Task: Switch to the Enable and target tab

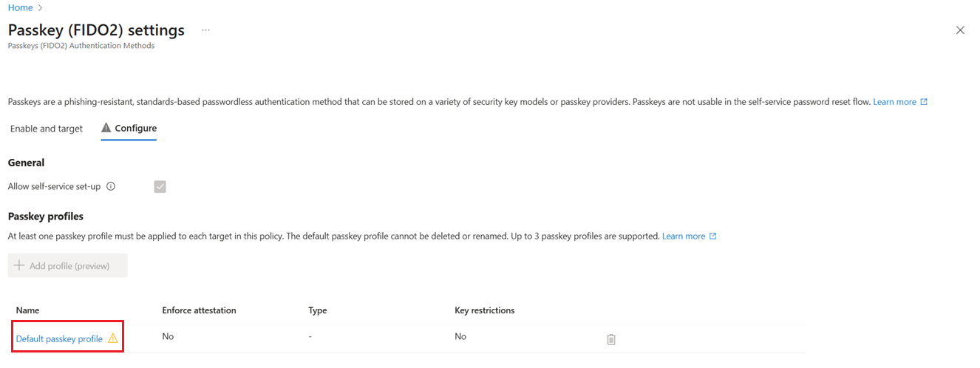Action: [47, 129]
